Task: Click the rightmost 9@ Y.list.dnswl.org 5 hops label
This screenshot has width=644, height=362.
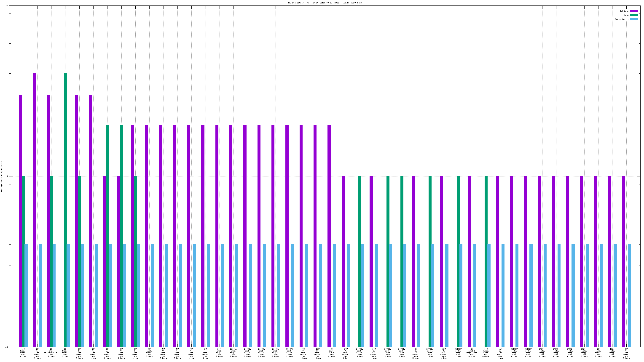Action: 626,354
